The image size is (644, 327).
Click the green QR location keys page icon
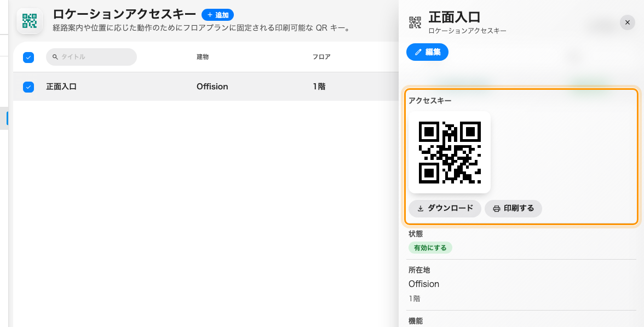[30, 21]
